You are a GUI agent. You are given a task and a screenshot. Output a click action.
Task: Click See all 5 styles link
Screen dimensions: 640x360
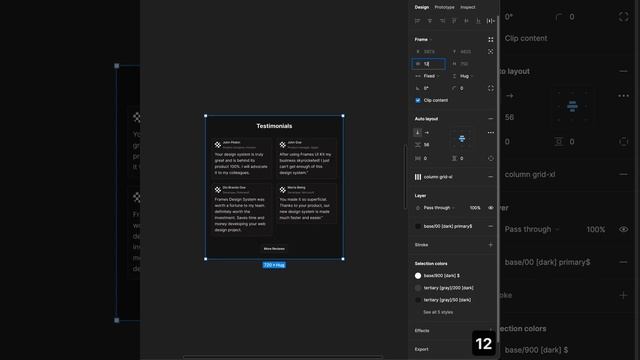[438, 312]
